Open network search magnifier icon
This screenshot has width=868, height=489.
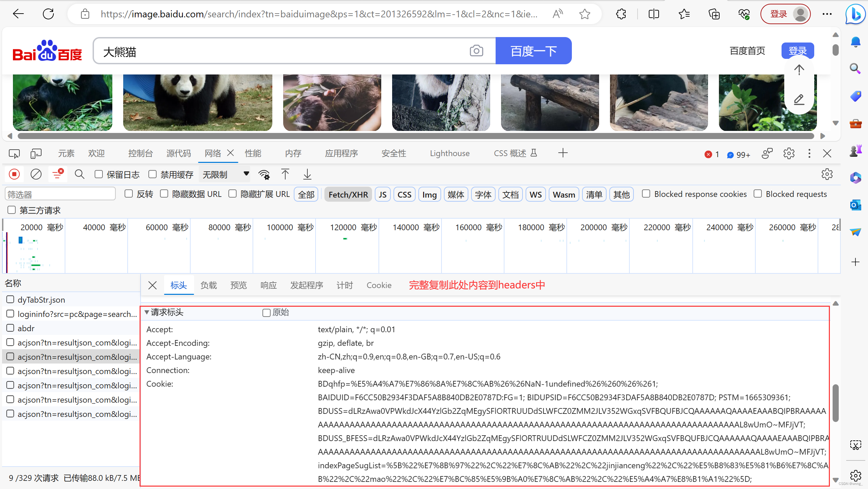pyautogui.click(x=80, y=174)
